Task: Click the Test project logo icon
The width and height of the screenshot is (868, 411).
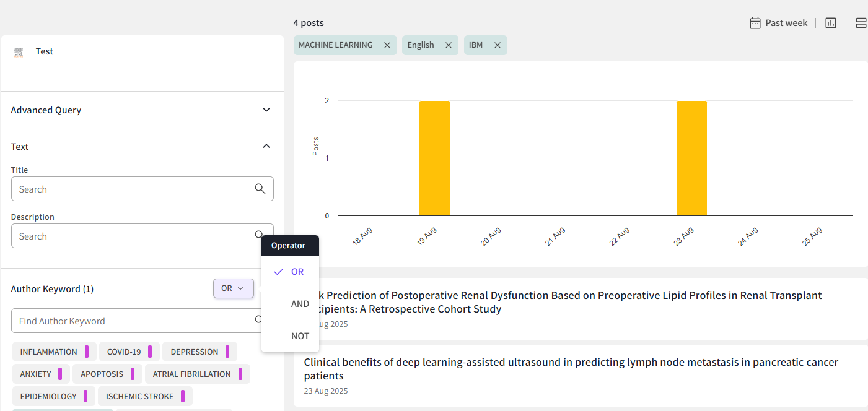Action: click(19, 53)
